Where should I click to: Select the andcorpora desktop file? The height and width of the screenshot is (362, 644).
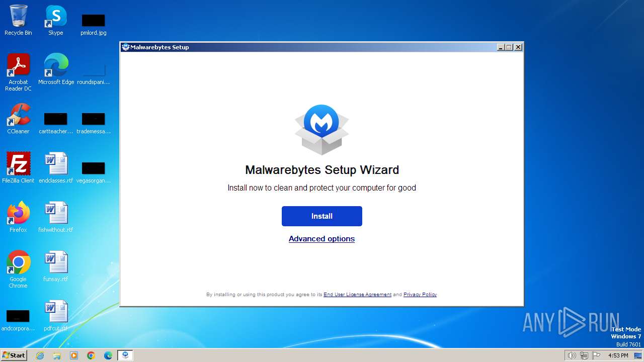tap(18, 320)
